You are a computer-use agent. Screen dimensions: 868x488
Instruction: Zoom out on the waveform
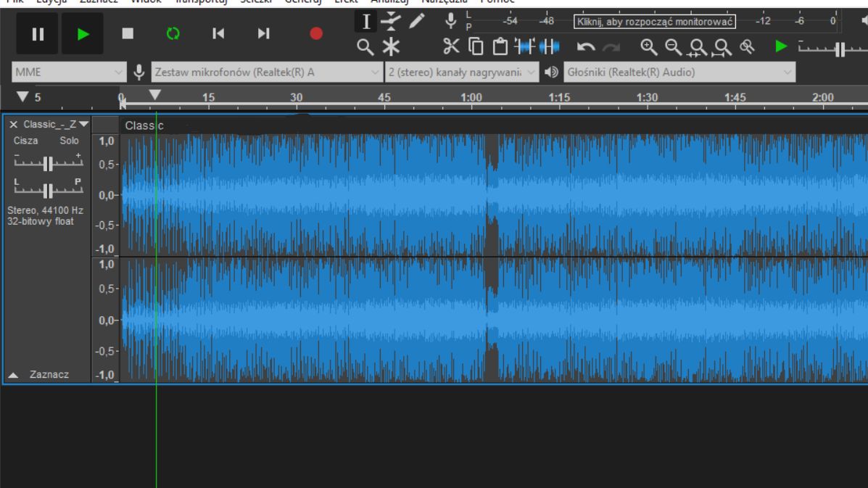pos(673,48)
